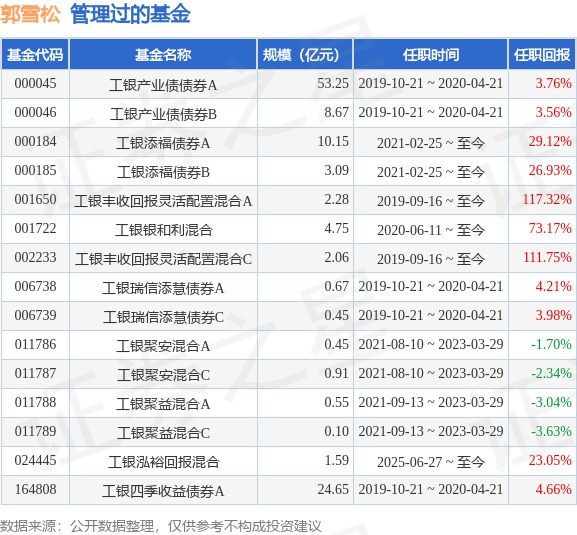The height and width of the screenshot is (535, 577).
Task: Open 工银添福债券A fund name
Action: pos(163,143)
